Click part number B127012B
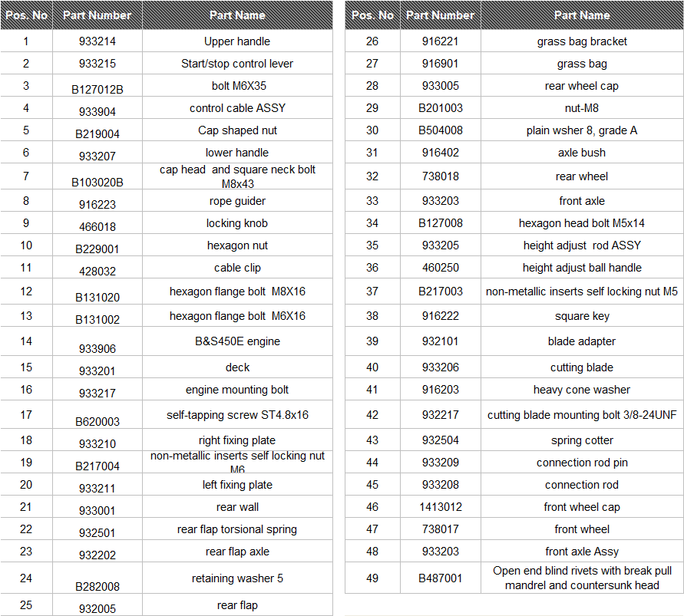 point(97,90)
